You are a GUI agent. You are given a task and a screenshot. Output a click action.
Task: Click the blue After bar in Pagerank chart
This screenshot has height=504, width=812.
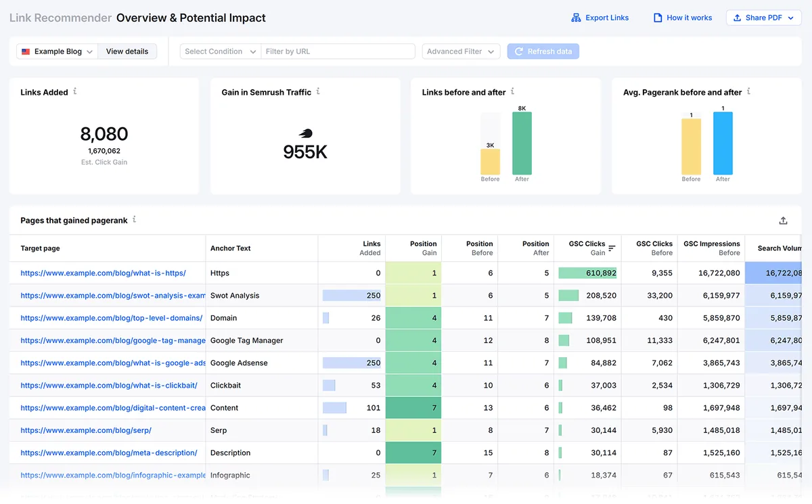pos(723,143)
